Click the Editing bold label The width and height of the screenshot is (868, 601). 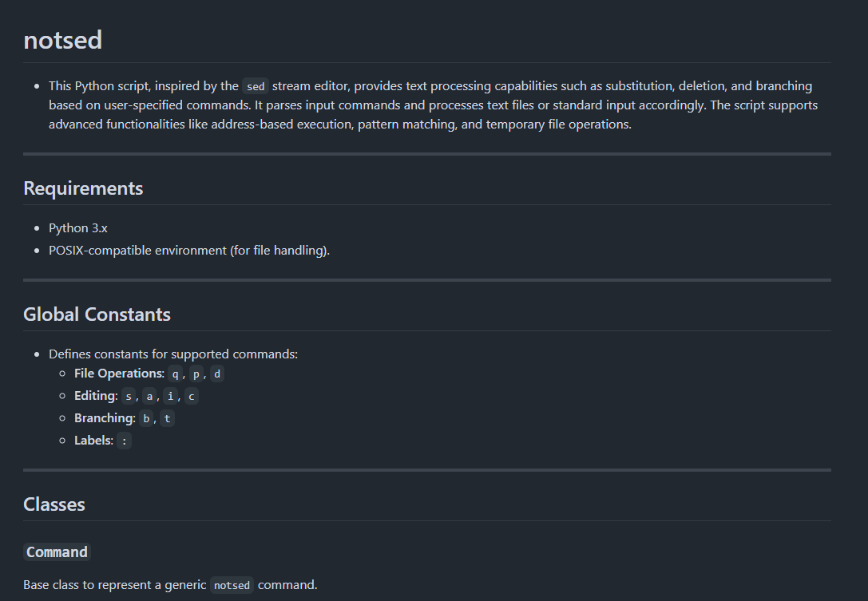click(x=95, y=396)
